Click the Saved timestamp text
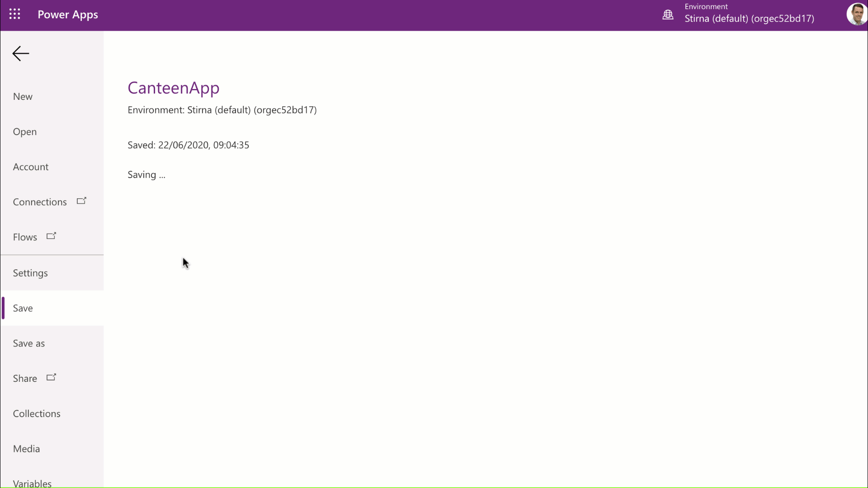Image resolution: width=868 pixels, height=488 pixels. (x=188, y=145)
